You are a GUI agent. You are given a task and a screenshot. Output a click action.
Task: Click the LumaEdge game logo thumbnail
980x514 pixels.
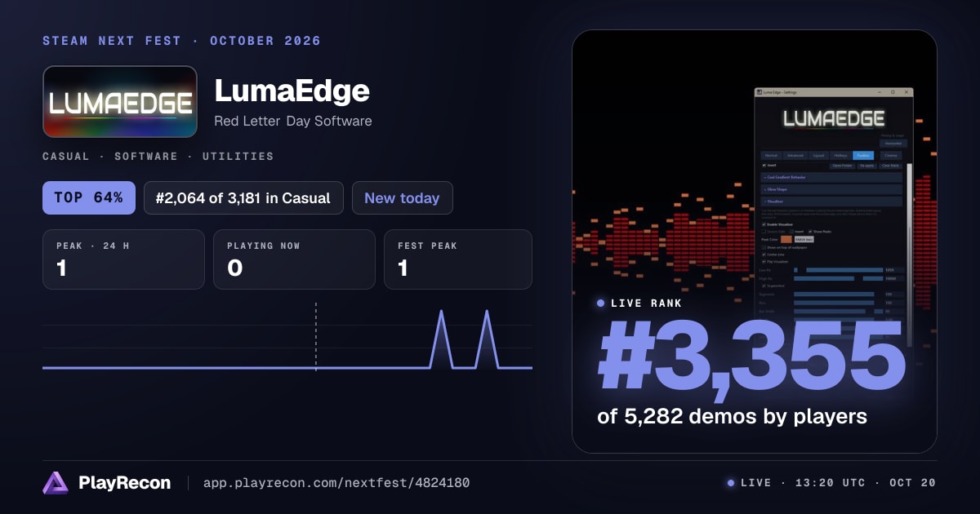coord(120,102)
